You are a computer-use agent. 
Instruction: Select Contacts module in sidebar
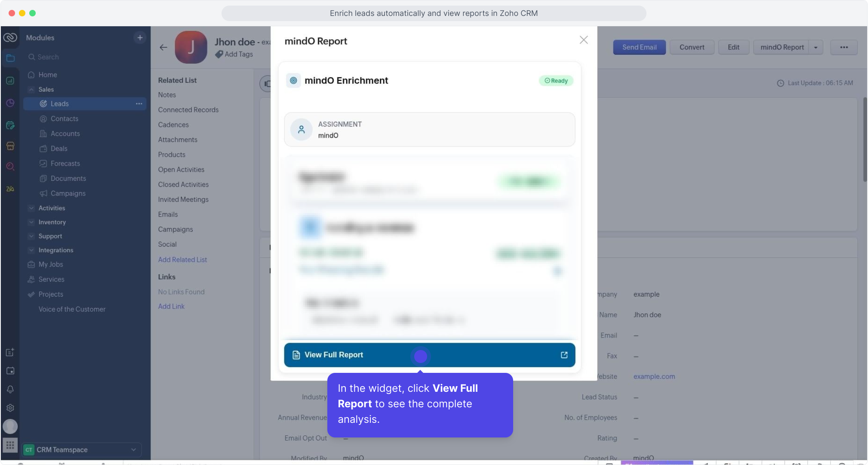pos(64,119)
